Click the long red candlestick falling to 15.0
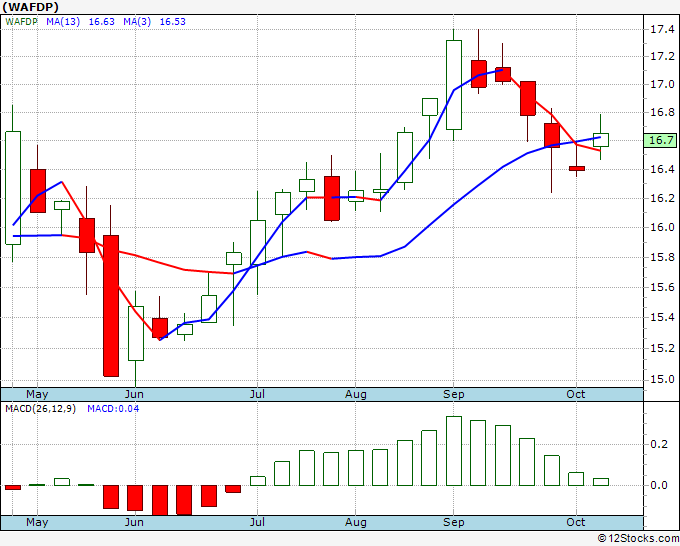This screenshot has height=546, width=680. click(x=111, y=306)
